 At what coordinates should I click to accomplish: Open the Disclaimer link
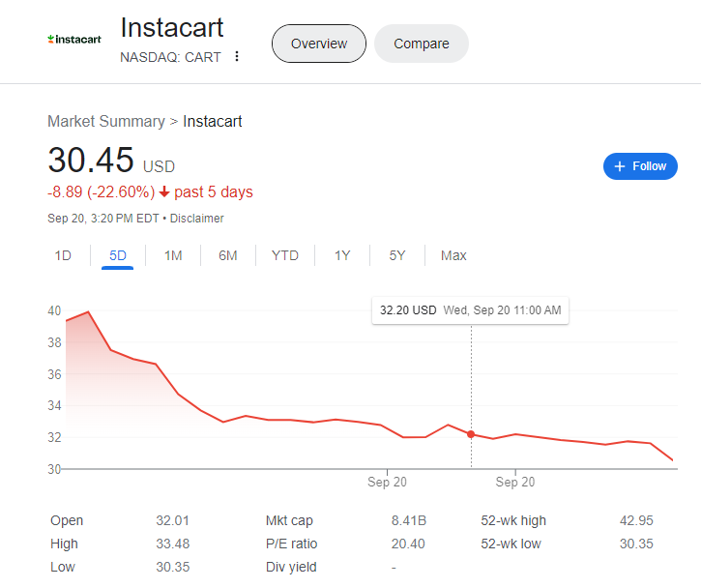tap(196, 219)
